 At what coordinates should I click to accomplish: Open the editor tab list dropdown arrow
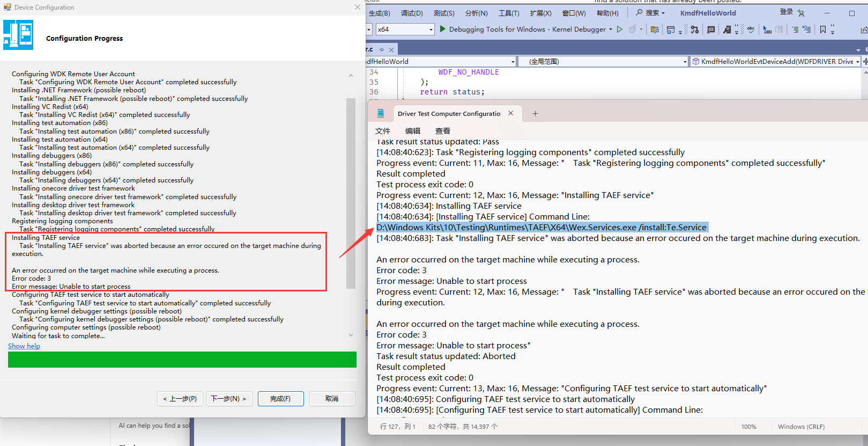(x=858, y=50)
